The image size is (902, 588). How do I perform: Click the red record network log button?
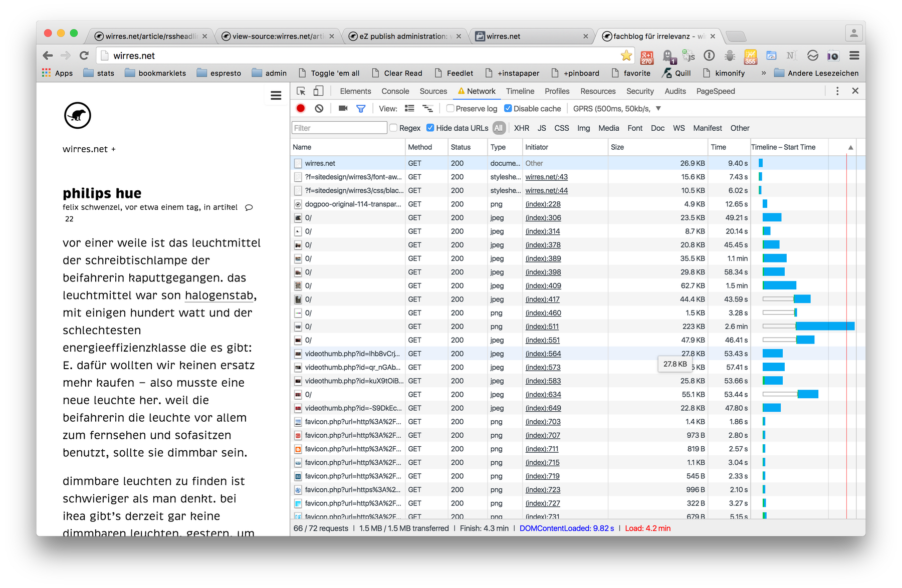(x=301, y=108)
